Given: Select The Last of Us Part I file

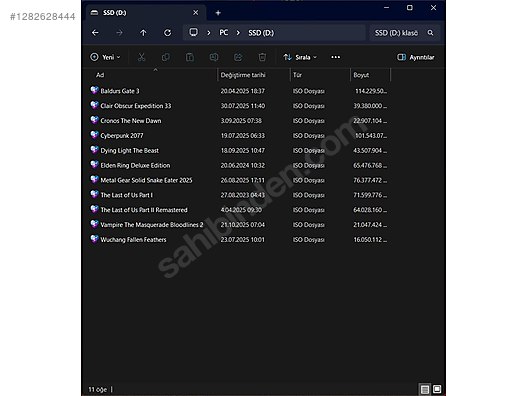Looking at the screenshot, I should 126,195.
